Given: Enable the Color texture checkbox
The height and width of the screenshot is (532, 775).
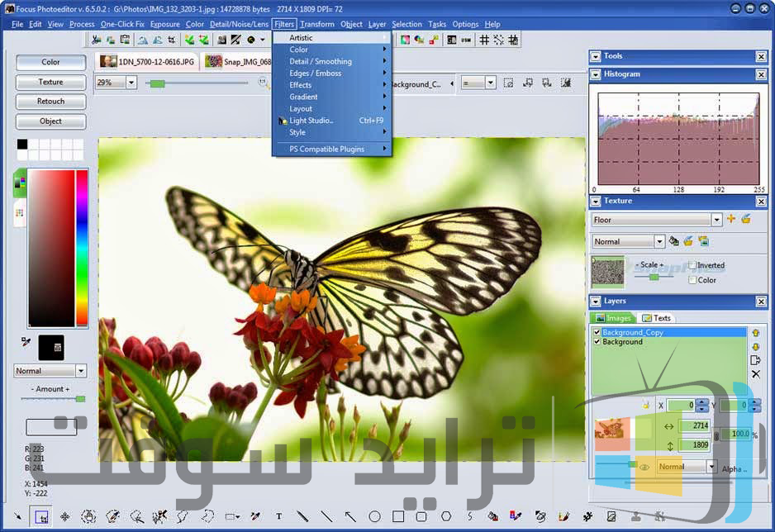Looking at the screenshot, I should coord(692,280).
